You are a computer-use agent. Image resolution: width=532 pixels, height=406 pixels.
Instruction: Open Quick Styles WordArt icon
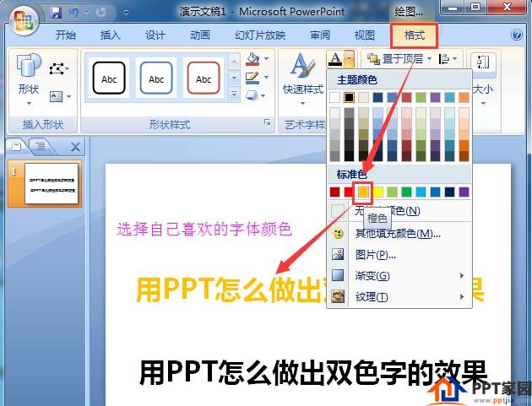click(x=303, y=65)
